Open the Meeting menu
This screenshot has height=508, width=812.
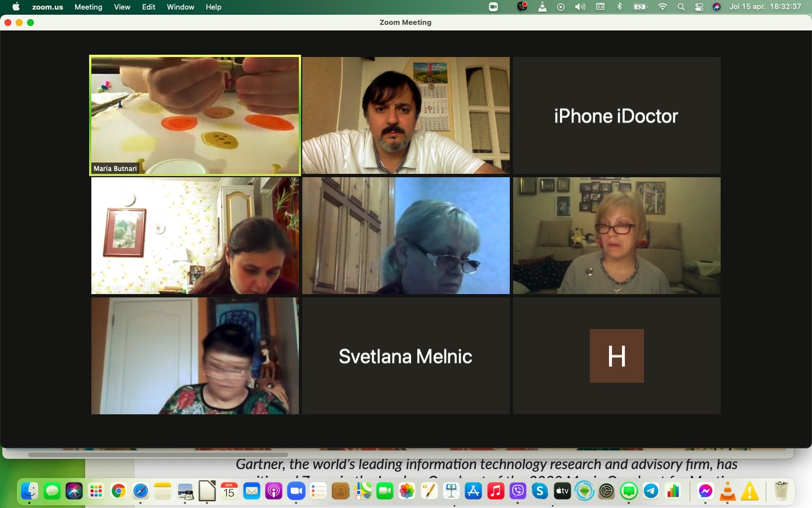click(x=89, y=7)
